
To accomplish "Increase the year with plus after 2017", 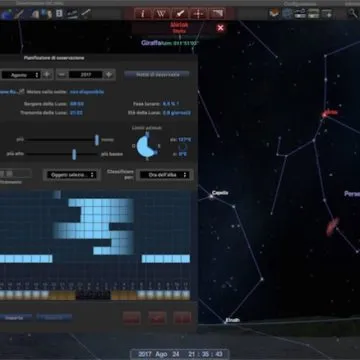I will point(109,75).
